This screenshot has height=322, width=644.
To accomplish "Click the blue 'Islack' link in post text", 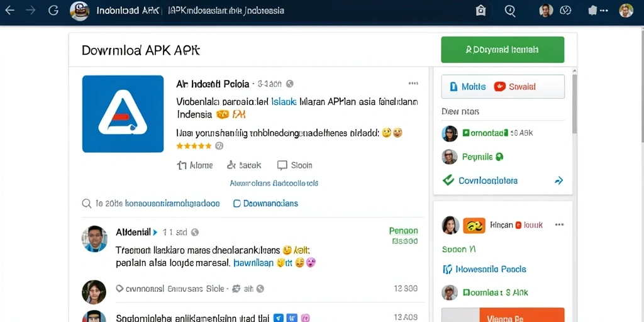I will 284,101.
